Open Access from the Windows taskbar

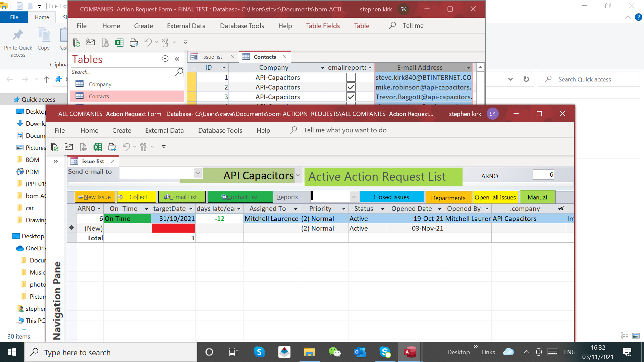pyautogui.click(x=410, y=352)
